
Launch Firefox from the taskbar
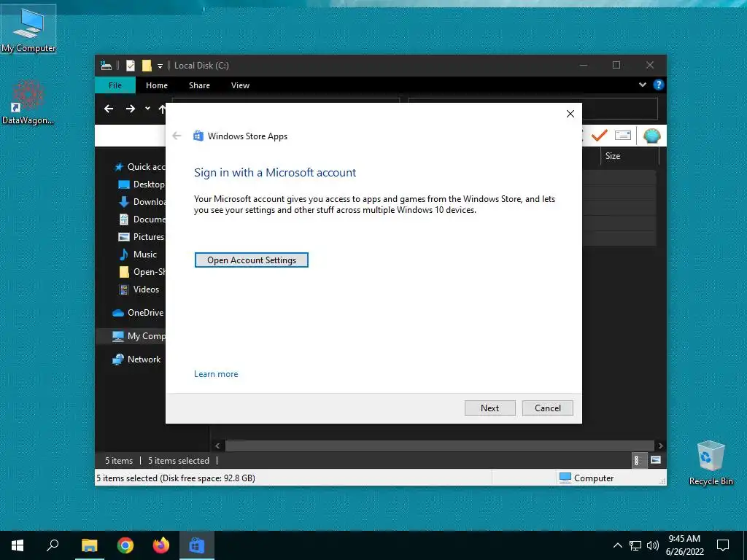[161, 545]
